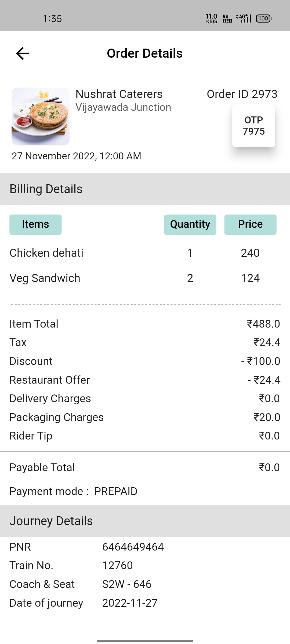Tap the network speed KB/S indicator

click(212, 19)
